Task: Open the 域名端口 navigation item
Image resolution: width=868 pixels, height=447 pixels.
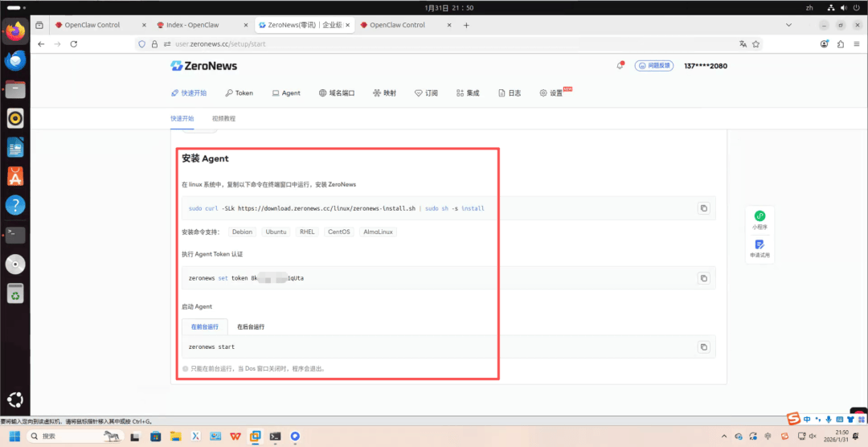Action: 337,93
